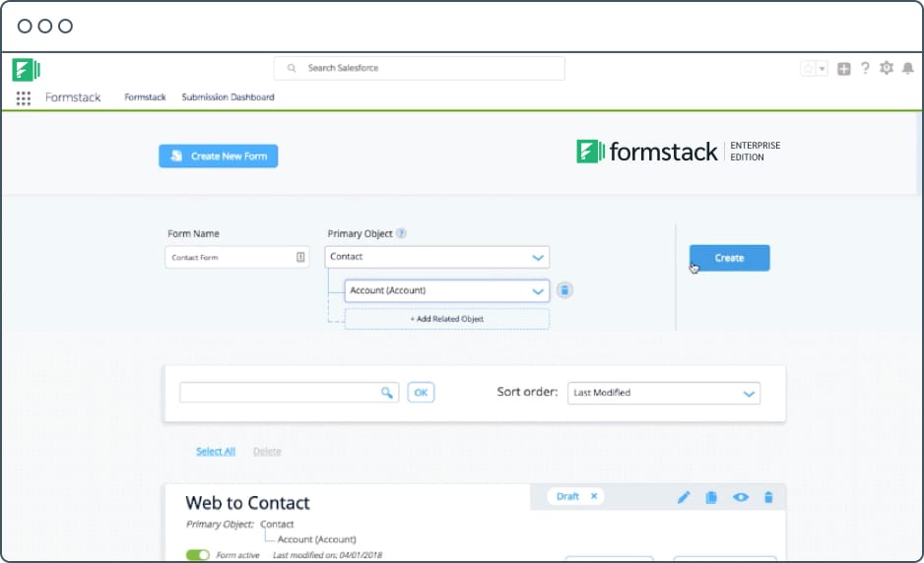Click the Create New Form button
The height and width of the screenshot is (563, 924).
[218, 156]
